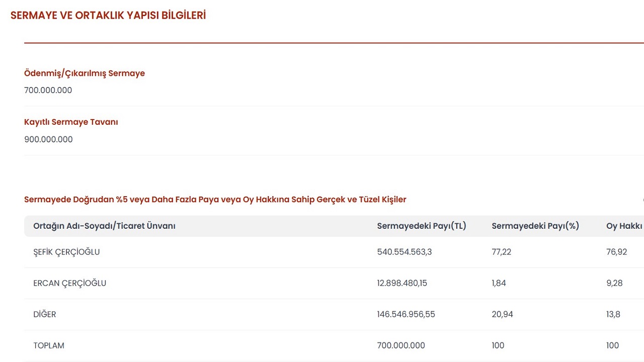Select the ERCAN ÇERÇİOĞLU shareholder name
The height and width of the screenshot is (362, 644).
click(x=69, y=283)
